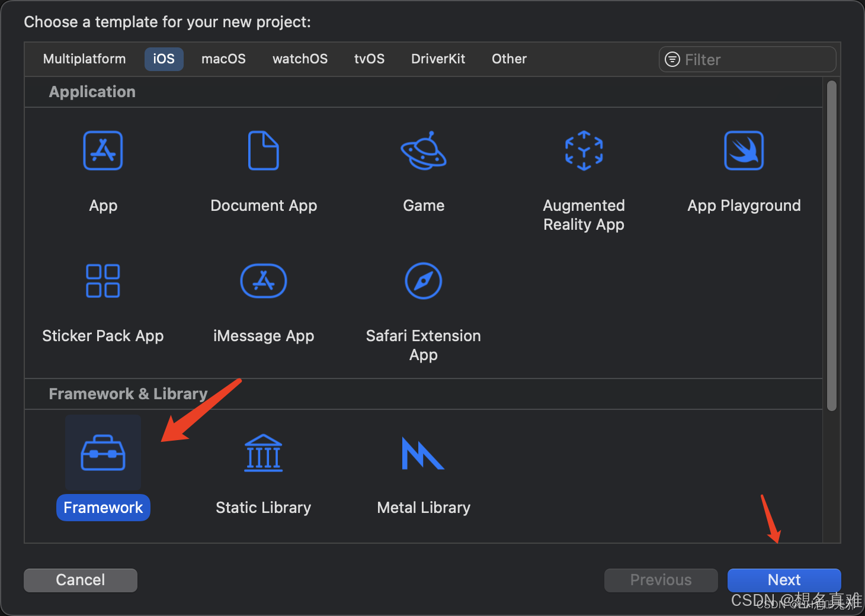
Task: Select the Document App template
Action: (264, 151)
